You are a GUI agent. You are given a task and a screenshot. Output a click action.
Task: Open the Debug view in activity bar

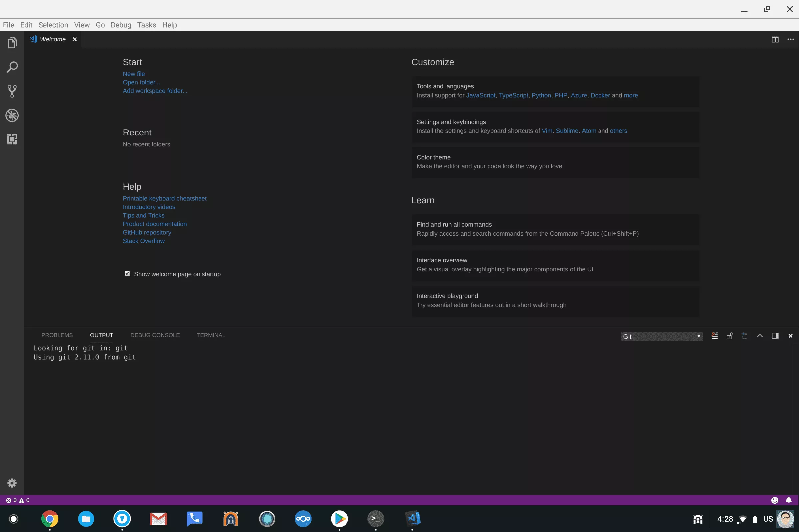coord(12,115)
